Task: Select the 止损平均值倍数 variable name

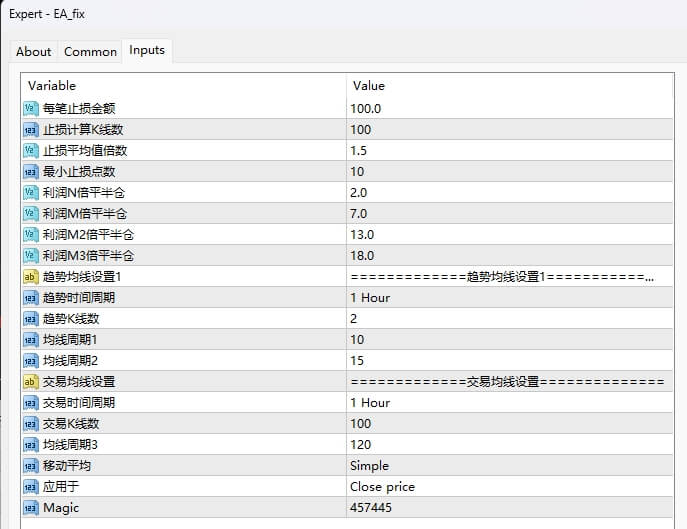Action: (85, 150)
